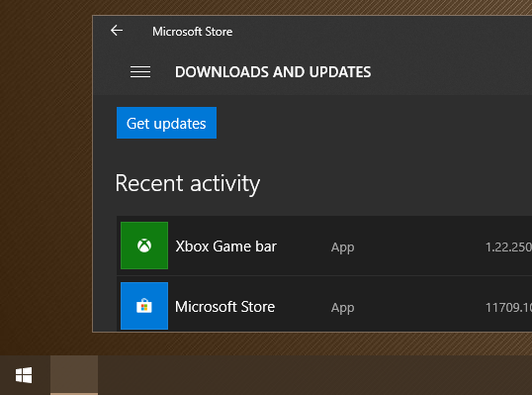Open the Windows Start menu
The image size is (532, 395).
click(x=24, y=375)
